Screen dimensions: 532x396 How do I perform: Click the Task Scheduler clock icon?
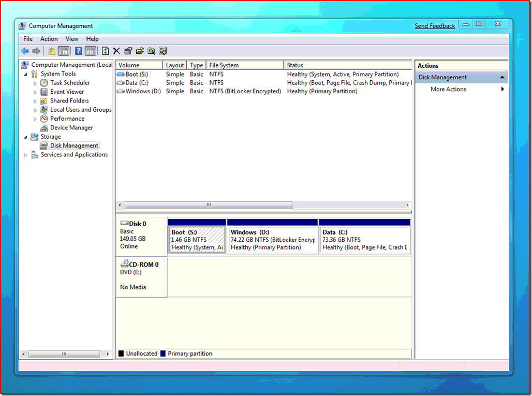(x=44, y=83)
